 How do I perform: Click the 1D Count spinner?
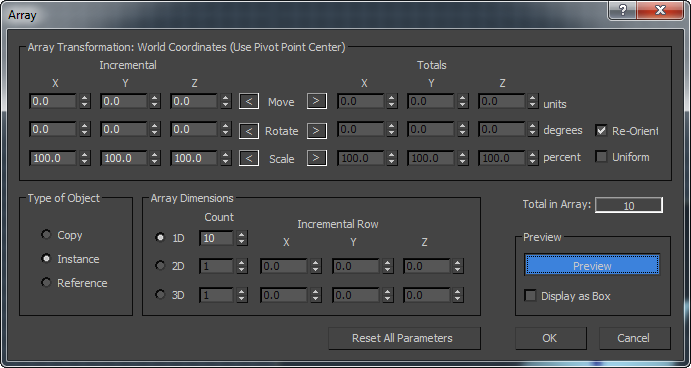coord(241,238)
